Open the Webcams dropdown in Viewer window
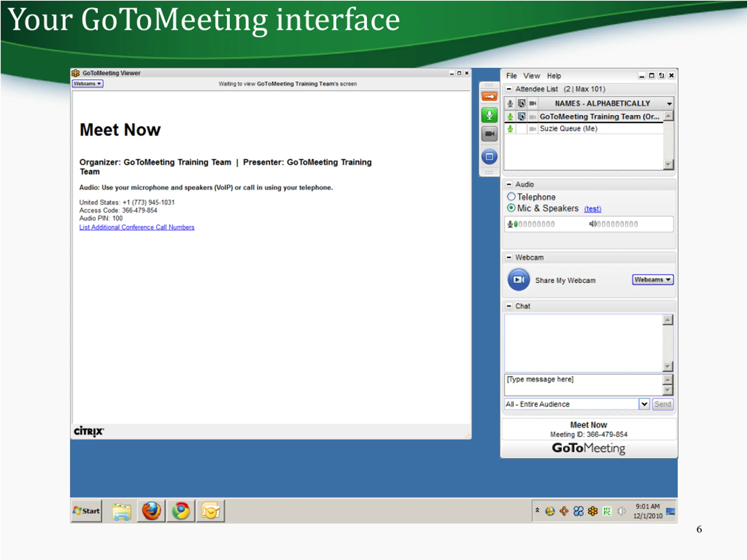 click(x=88, y=83)
